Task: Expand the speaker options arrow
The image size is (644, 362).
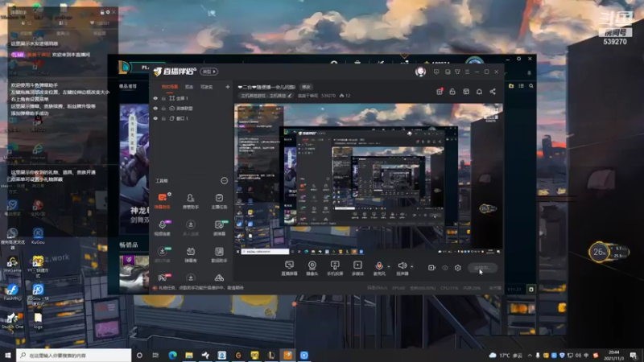Action: click(x=412, y=266)
